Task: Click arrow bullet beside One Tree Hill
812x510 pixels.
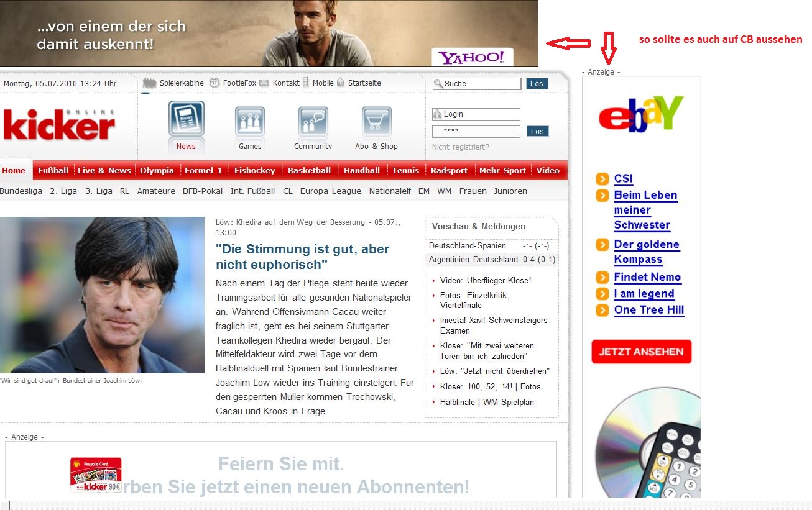Action: [x=602, y=310]
